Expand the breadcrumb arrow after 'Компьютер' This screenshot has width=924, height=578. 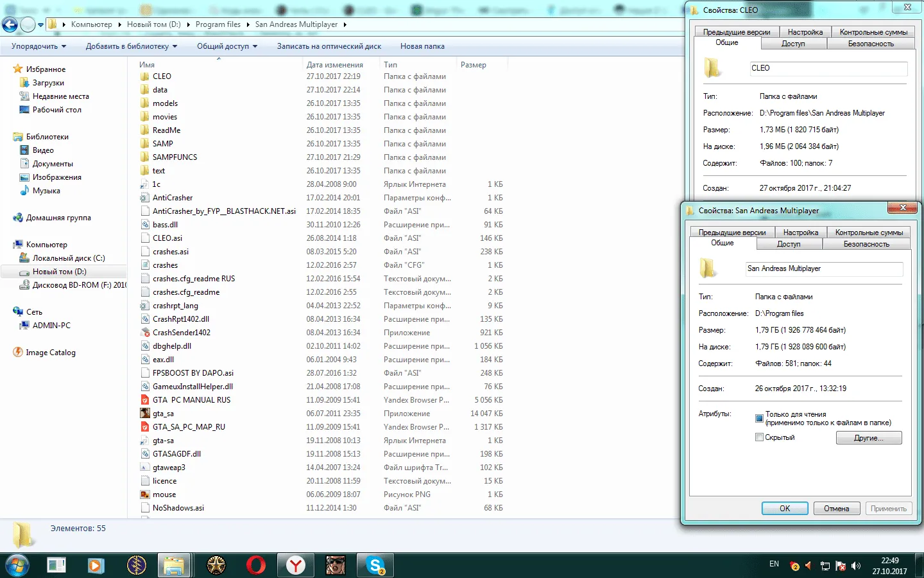coord(120,24)
